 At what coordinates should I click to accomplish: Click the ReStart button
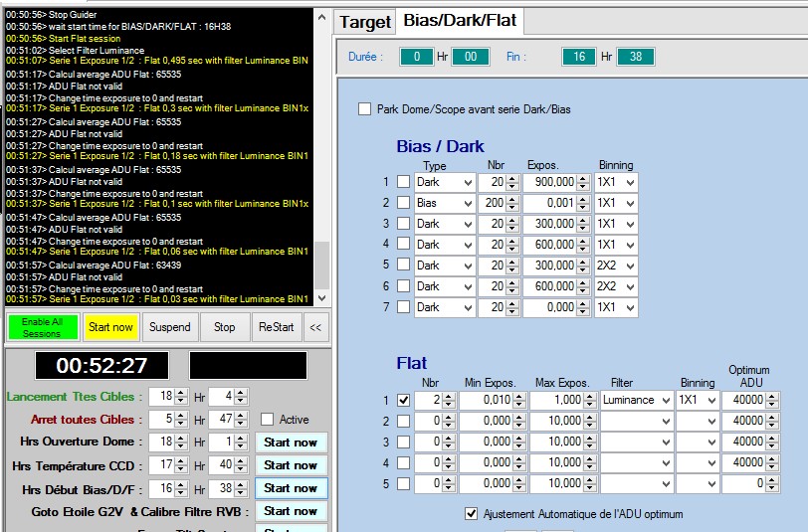(277, 327)
